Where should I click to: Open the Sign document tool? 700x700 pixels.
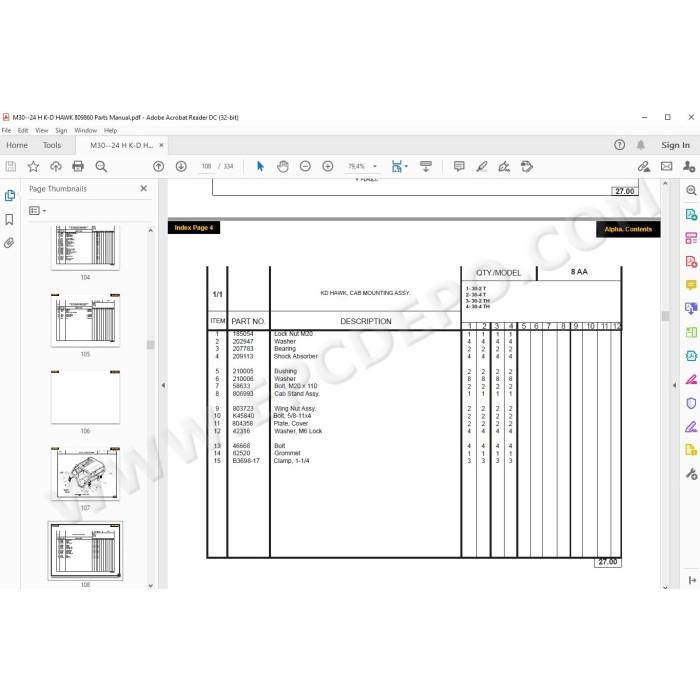coord(504,167)
